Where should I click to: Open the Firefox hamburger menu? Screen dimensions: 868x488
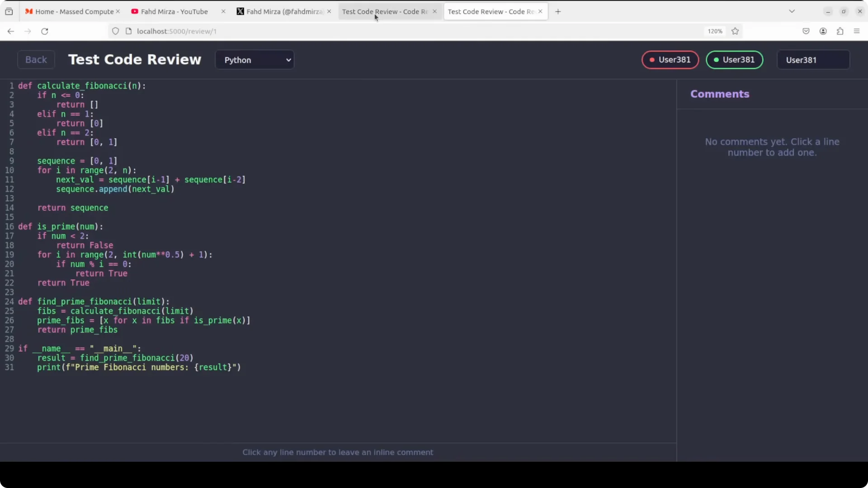[x=857, y=31]
